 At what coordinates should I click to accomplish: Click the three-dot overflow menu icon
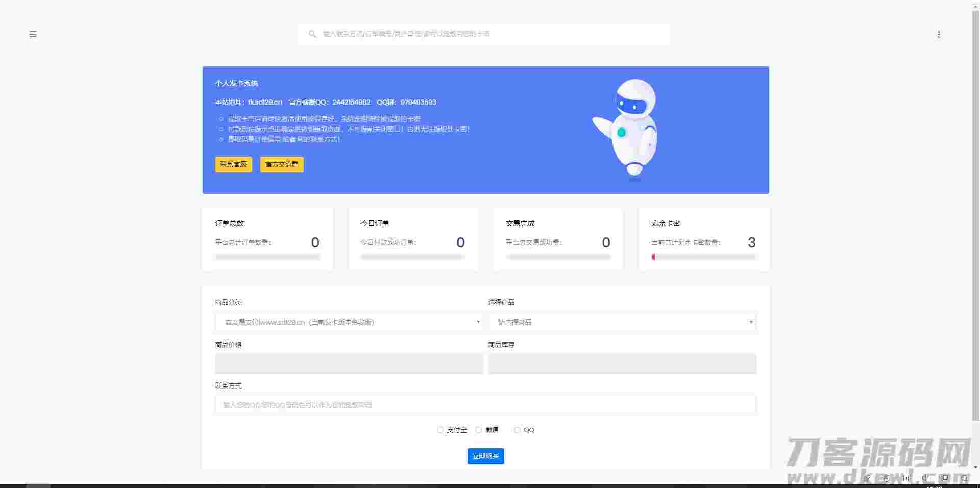pos(939,34)
